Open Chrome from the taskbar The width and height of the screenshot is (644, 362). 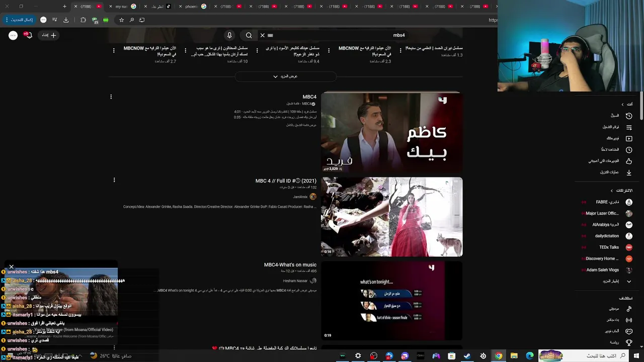click(x=498, y=356)
